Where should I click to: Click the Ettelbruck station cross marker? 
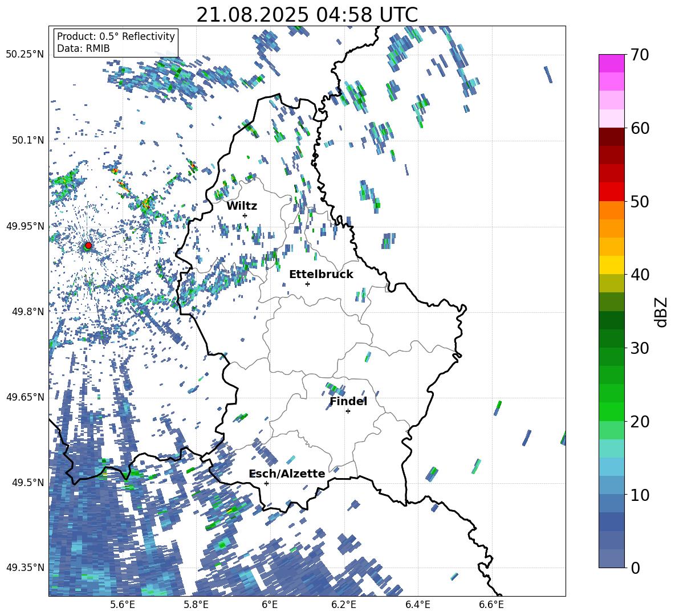coord(307,284)
